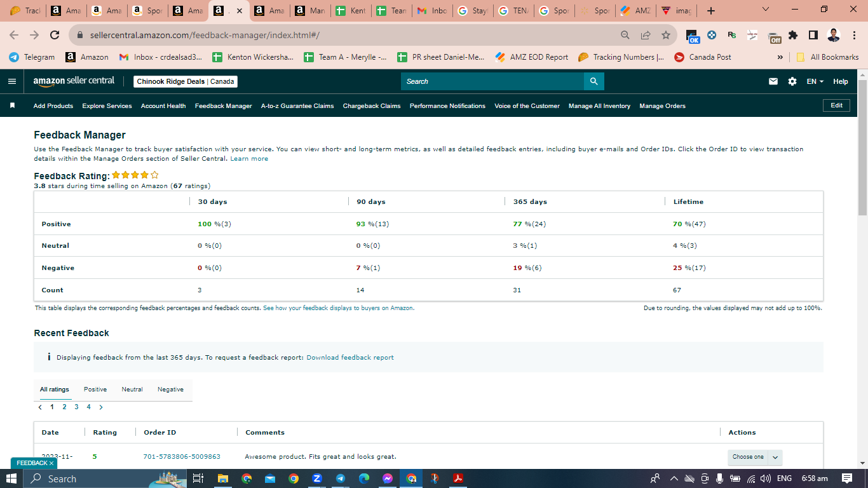
Task: Open Task View on the taskbar
Action: (198, 478)
